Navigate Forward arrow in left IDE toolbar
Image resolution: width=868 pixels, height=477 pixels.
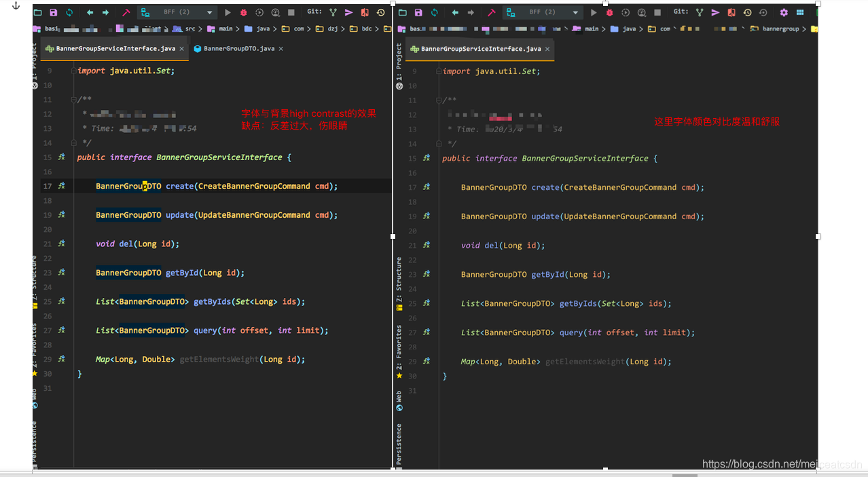[x=105, y=12]
